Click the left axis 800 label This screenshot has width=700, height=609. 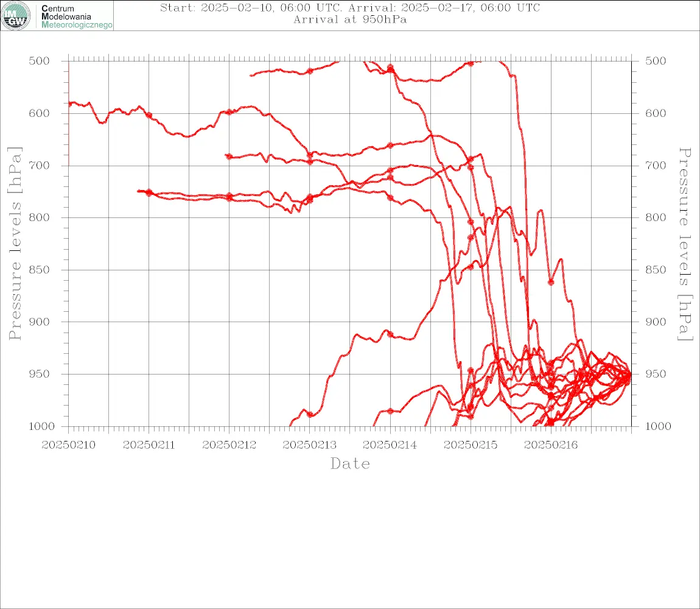pyautogui.click(x=40, y=217)
